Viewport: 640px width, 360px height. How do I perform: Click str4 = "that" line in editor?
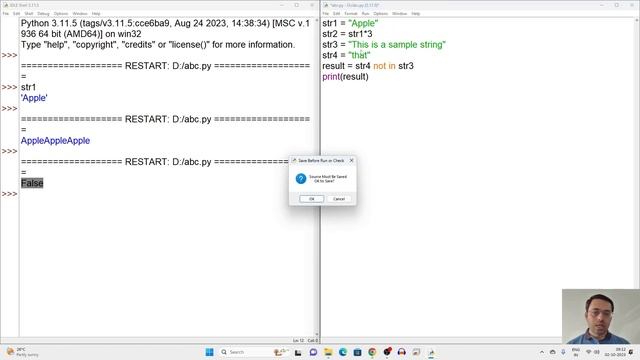[346, 55]
